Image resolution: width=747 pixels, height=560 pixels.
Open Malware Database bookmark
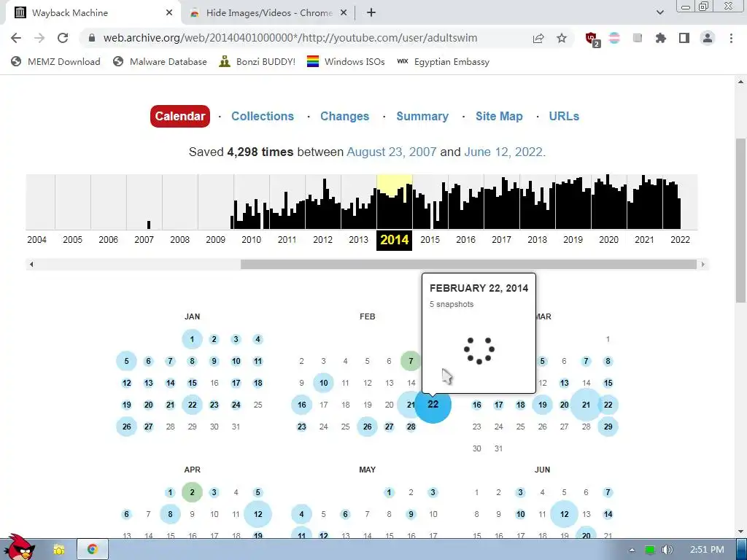(160, 61)
